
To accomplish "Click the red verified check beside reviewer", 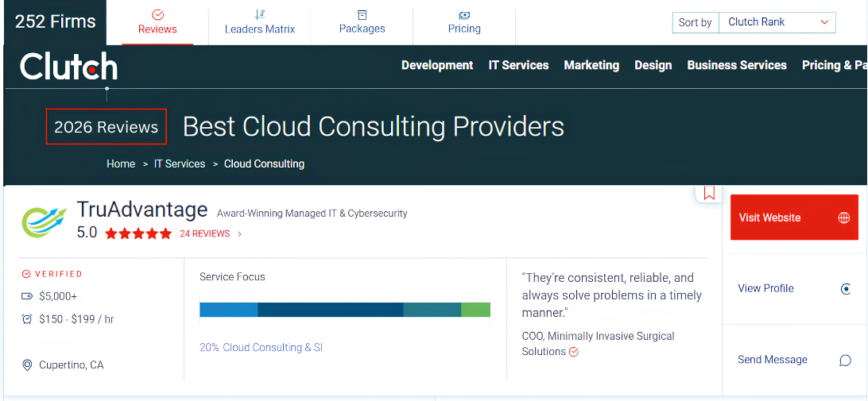I will pyautogui.click(x=574, y=352).
